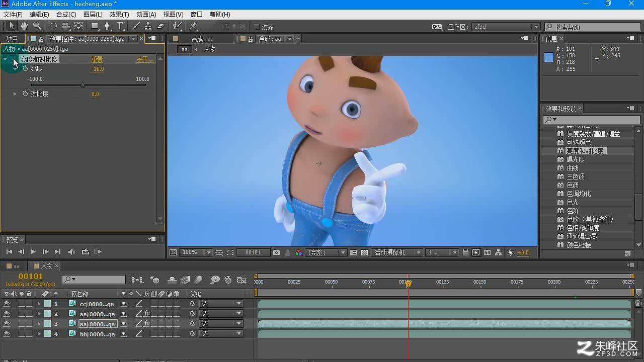Select the 色阶 effect in presets list
644x362 pixels.
pos(573,211)
